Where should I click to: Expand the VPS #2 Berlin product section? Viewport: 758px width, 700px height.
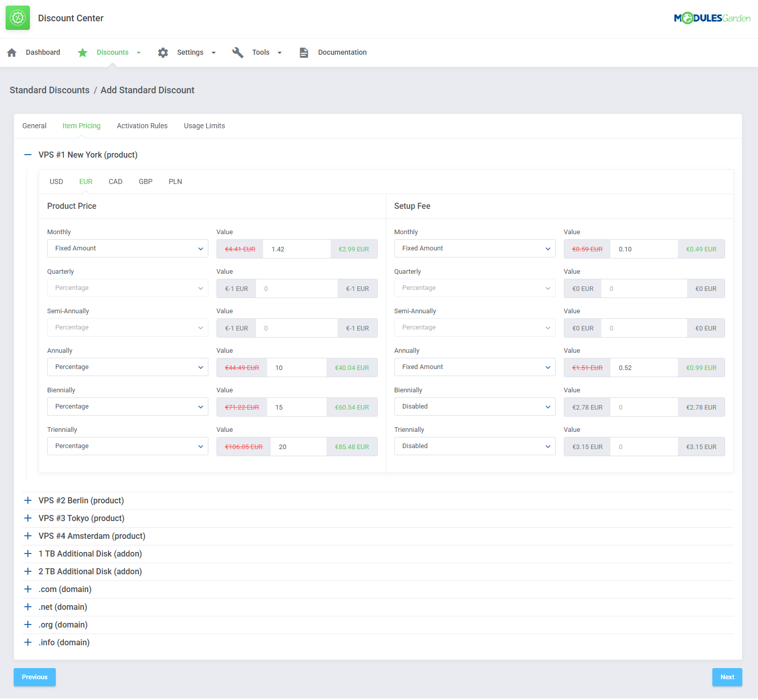[28, 500]
